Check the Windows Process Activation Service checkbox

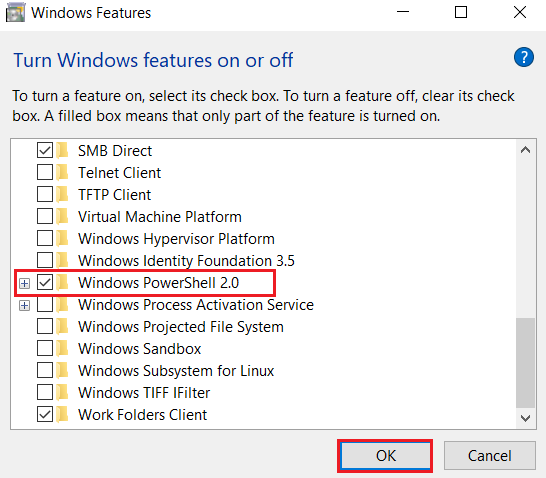tap(45, 305)
